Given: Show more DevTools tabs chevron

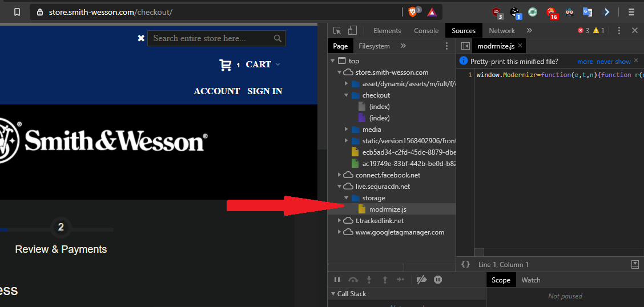Looking at the screenshot, I should coord(529,30).
